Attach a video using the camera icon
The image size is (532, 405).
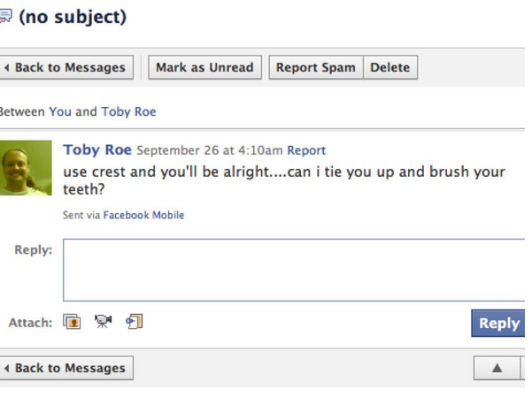click(x=104, y=322)
